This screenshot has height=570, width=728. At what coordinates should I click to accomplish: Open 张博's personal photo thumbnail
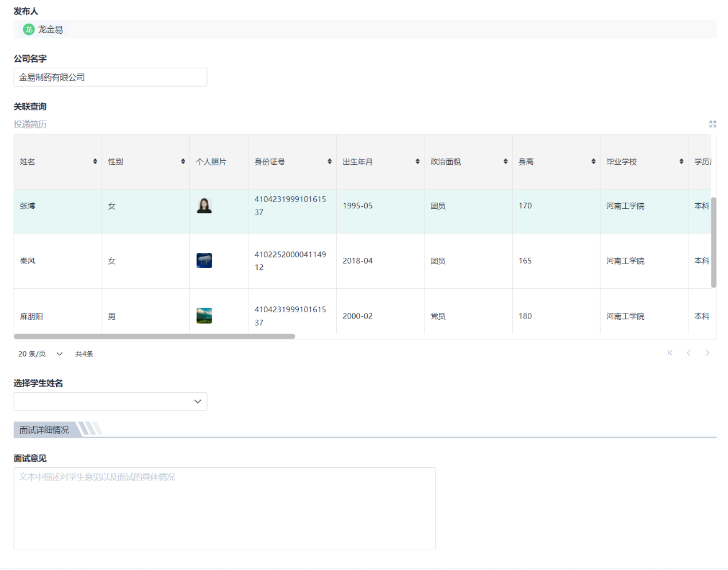tap(204, 205)
